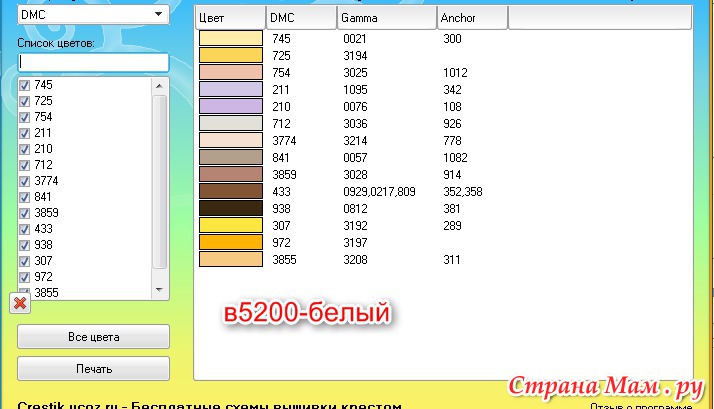Open the Отзыв о программе link
Viewport: 714px width, 409px height.
640,406
